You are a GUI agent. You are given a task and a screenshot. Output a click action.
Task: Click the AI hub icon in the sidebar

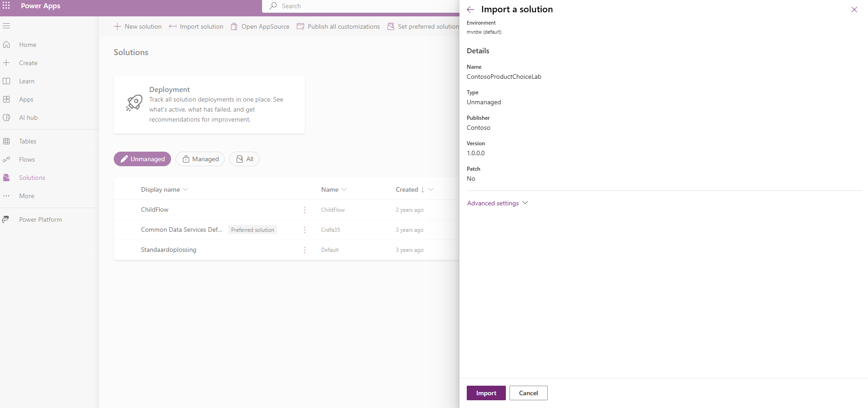point(6,117)
